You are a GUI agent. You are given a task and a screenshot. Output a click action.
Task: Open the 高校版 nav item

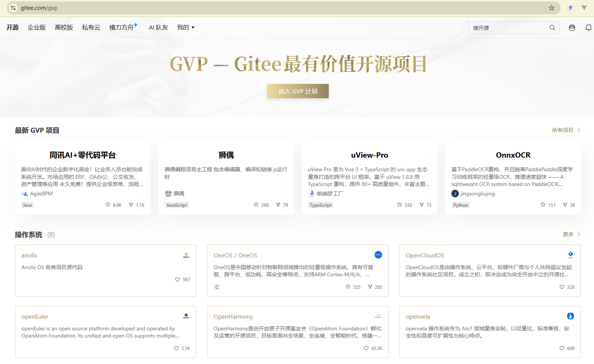pos(64,28)
